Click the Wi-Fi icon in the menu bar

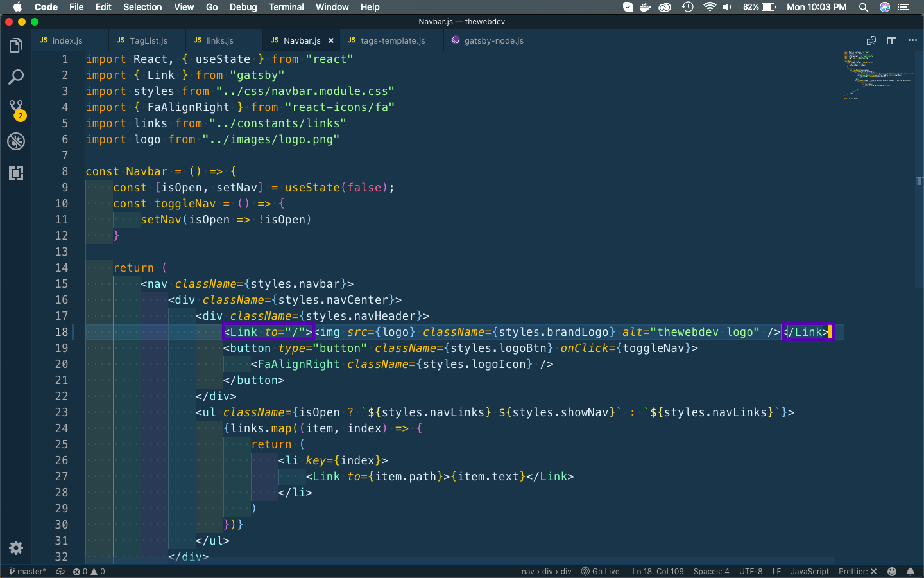(709, 7)
